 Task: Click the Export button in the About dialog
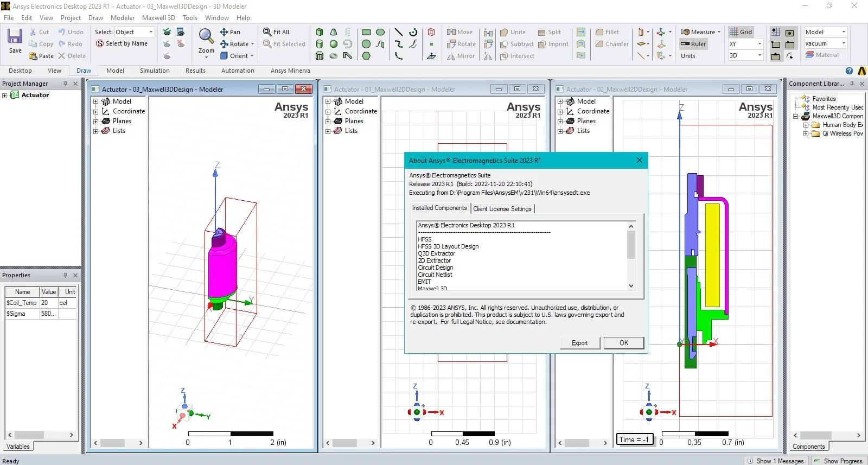tap(579, 343)
